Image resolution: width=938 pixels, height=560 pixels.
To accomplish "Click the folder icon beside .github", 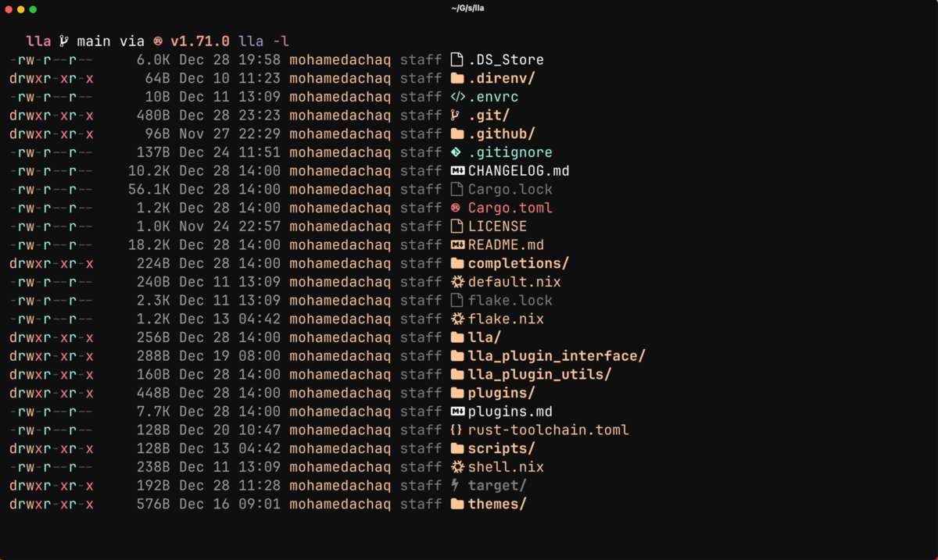I will coord(456,134).
